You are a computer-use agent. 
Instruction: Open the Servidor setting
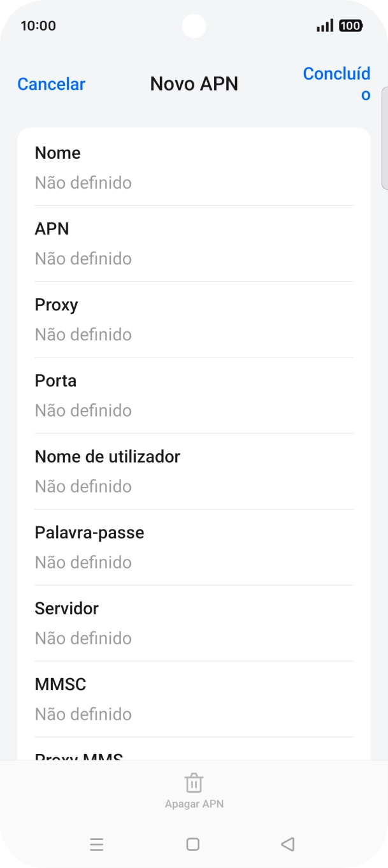tap(194, 623)
